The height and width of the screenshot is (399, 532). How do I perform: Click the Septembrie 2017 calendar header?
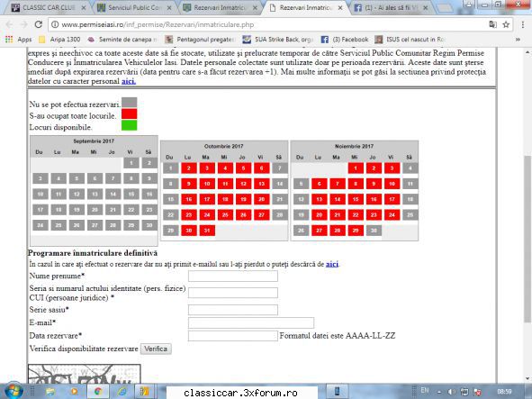(94, 141)
